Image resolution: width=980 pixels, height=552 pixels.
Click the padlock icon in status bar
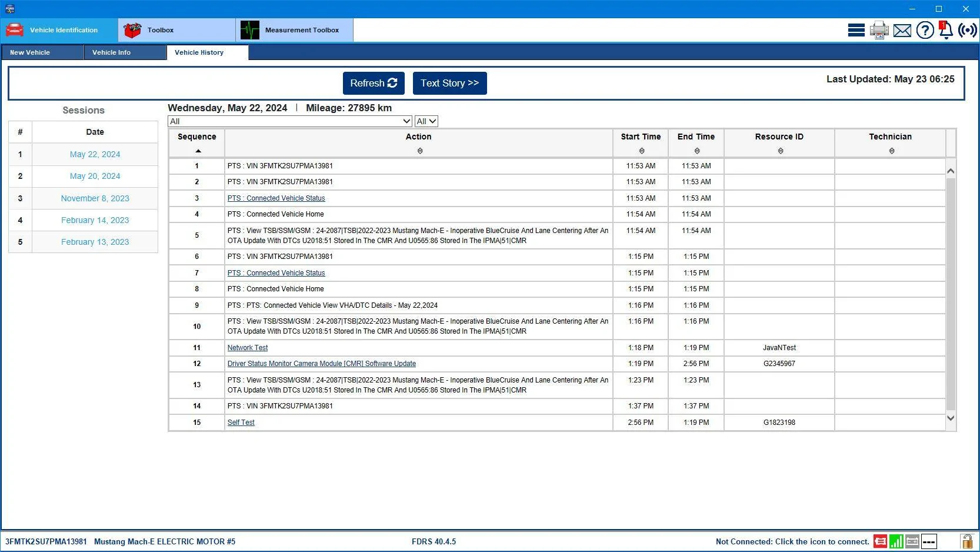[966, 541]
